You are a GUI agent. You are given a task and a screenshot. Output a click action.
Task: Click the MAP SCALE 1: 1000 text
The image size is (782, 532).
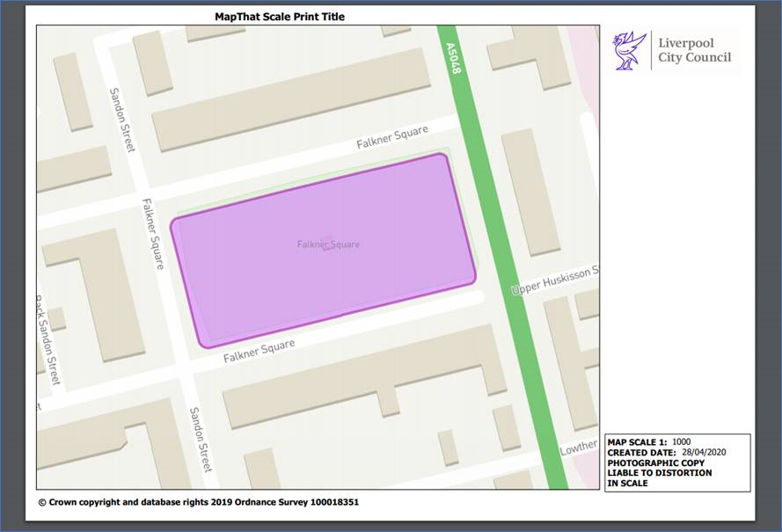649,442
